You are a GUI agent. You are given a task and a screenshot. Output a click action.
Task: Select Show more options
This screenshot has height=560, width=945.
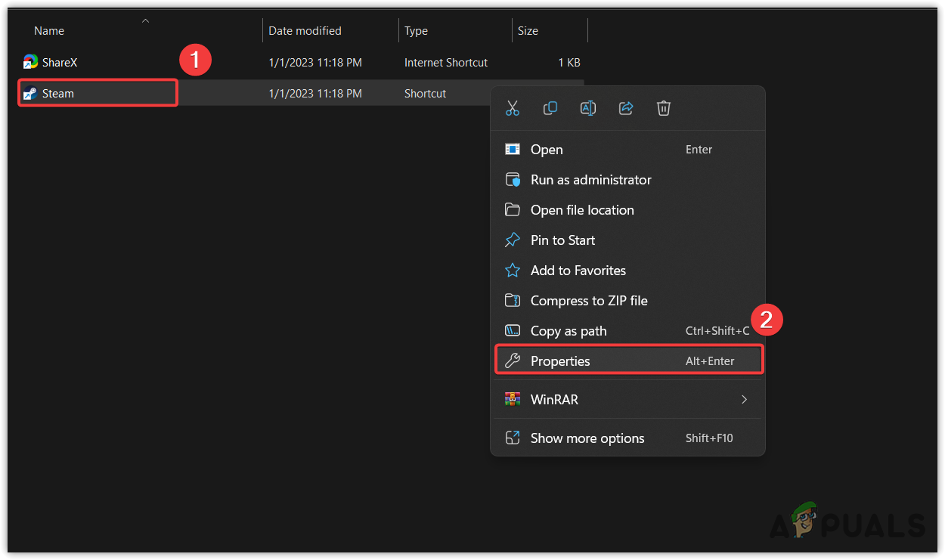tap(627, 438)
